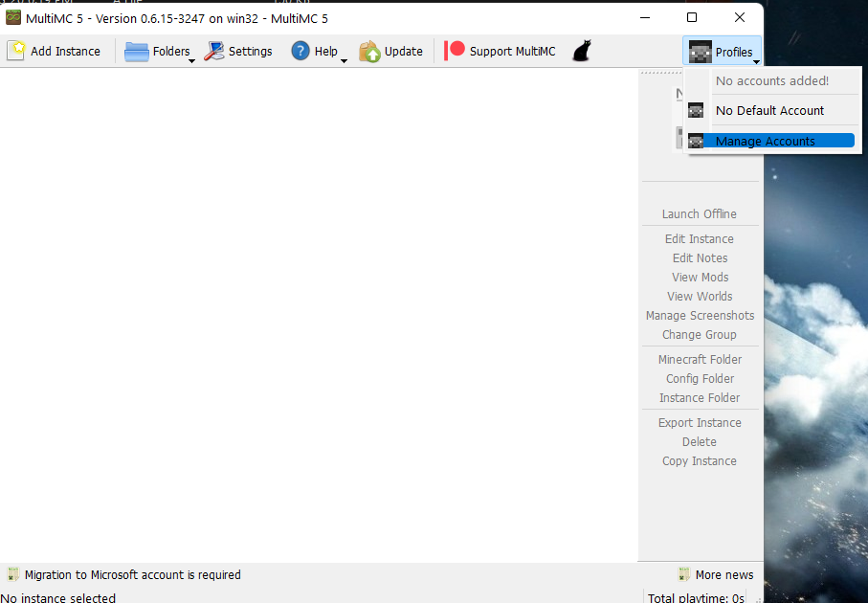This screenshot has width=868, height=603.
Task: Click the newspaper icon beside More news
Action: (x=684, y=574)
